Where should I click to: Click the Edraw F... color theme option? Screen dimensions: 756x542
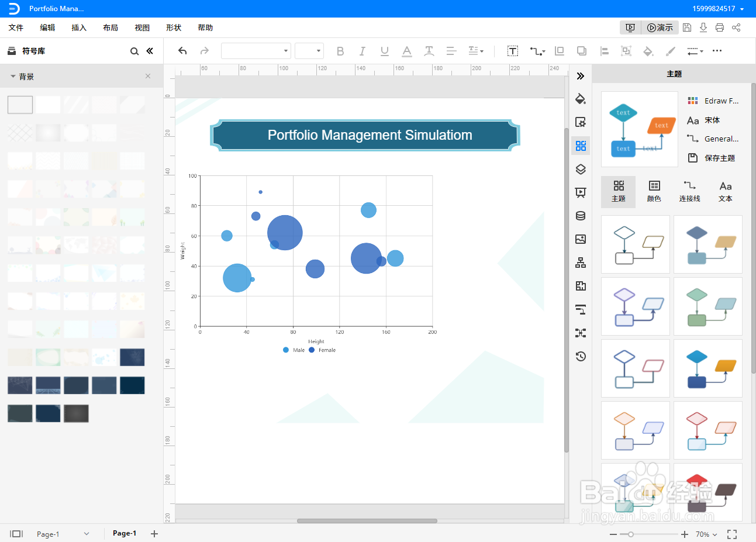(713, 101)
